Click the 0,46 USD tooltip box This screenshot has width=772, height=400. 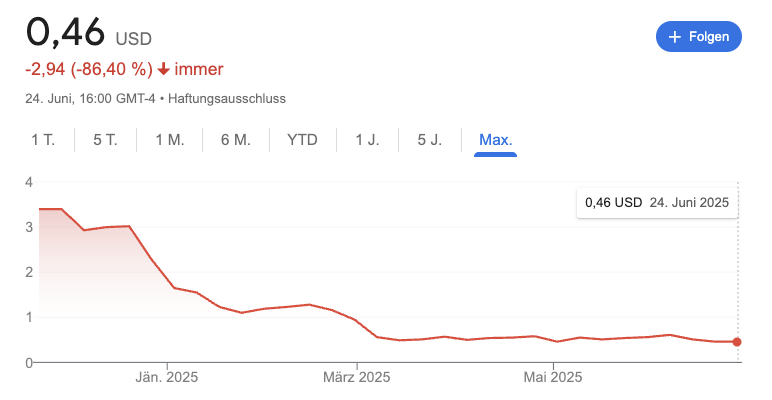coord(657,202)
